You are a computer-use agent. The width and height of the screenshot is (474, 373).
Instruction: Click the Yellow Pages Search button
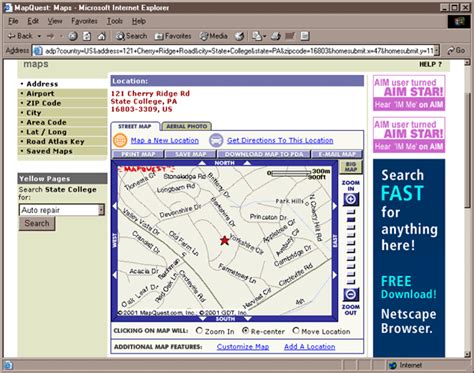coord(37,223)
